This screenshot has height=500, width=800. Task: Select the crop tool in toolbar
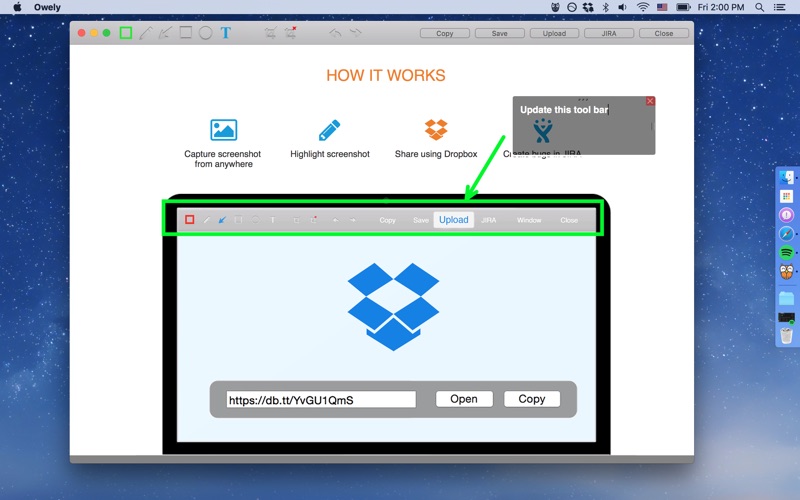pyautogui.click(x=270, y=33)
